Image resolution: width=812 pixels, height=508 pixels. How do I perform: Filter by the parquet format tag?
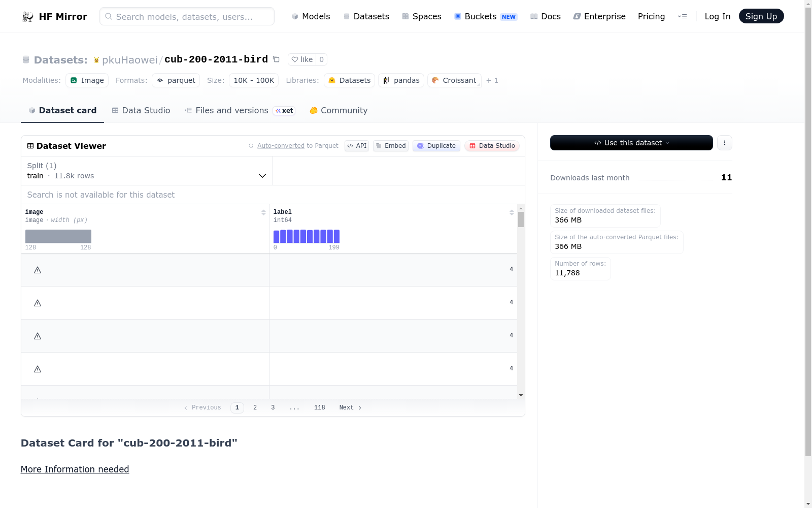click(176, 80)
